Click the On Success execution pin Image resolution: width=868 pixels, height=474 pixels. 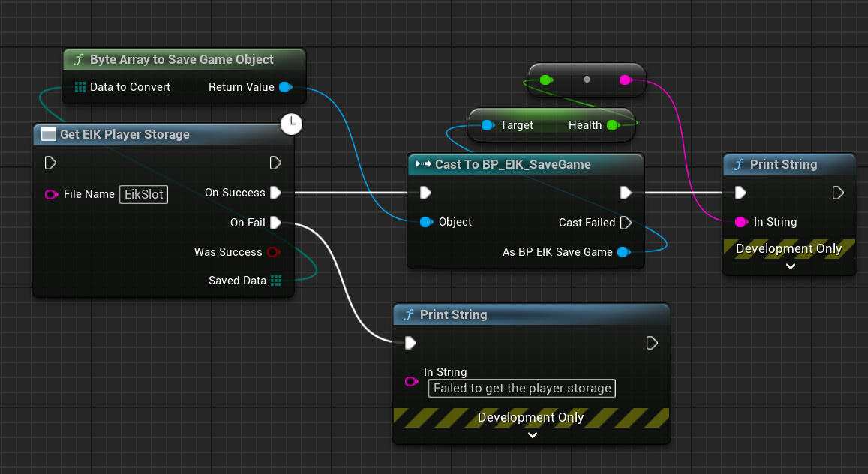point(275,193)
